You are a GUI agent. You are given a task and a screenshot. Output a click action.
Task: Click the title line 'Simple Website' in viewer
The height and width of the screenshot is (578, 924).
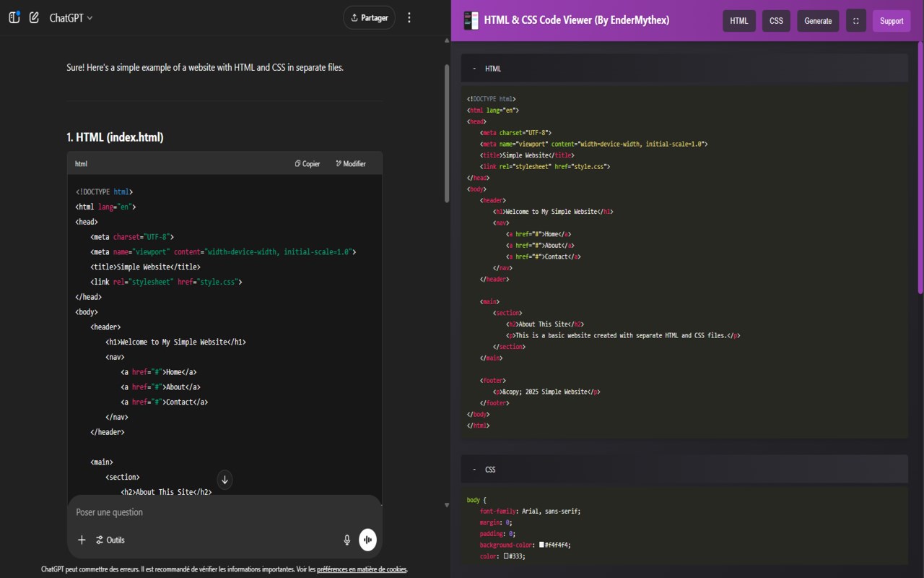527,155
